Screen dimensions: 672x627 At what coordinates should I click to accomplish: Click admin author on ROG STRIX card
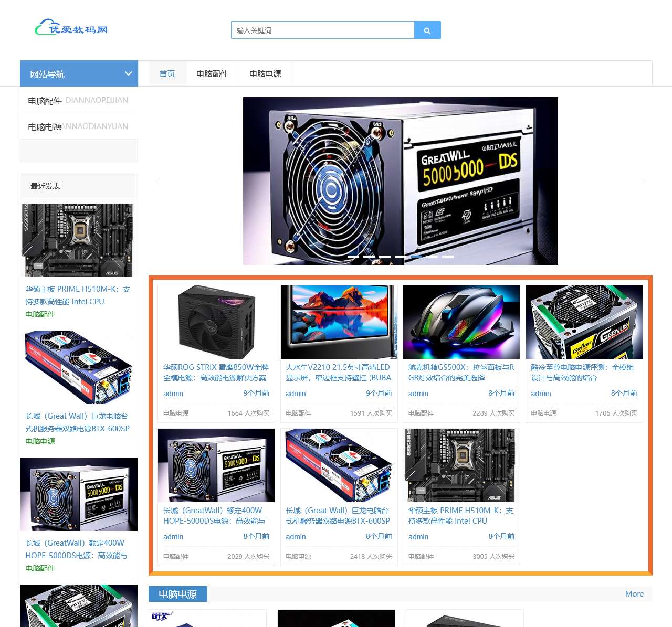tap(173, 394)
